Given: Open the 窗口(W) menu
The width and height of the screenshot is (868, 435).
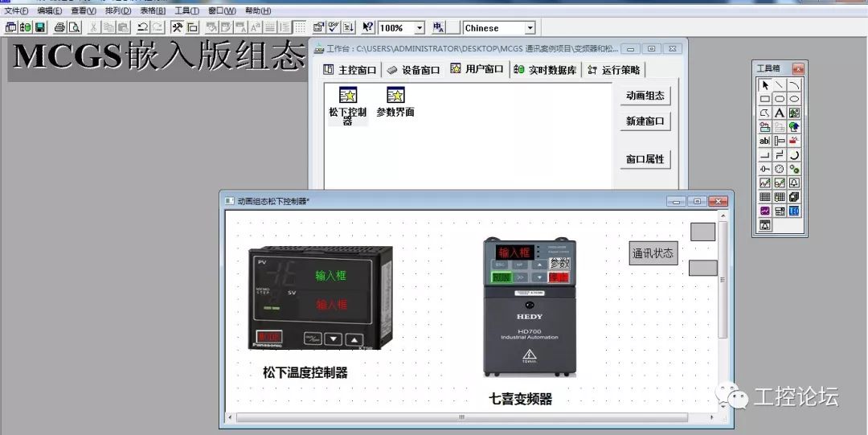Looking at the screenshot, I should [x=222, y=10].
